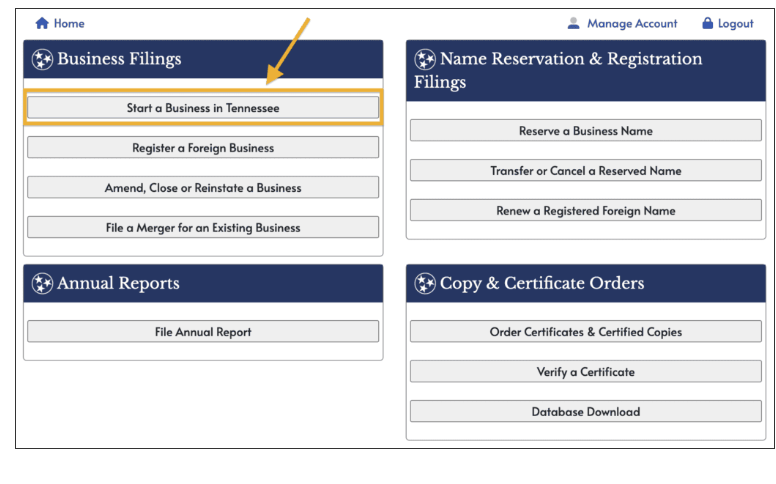Image resolution: width=776 pixels, height=484 pixels.
Task: Select Renew a Registered Foreign Name
Action: (585, 211)
